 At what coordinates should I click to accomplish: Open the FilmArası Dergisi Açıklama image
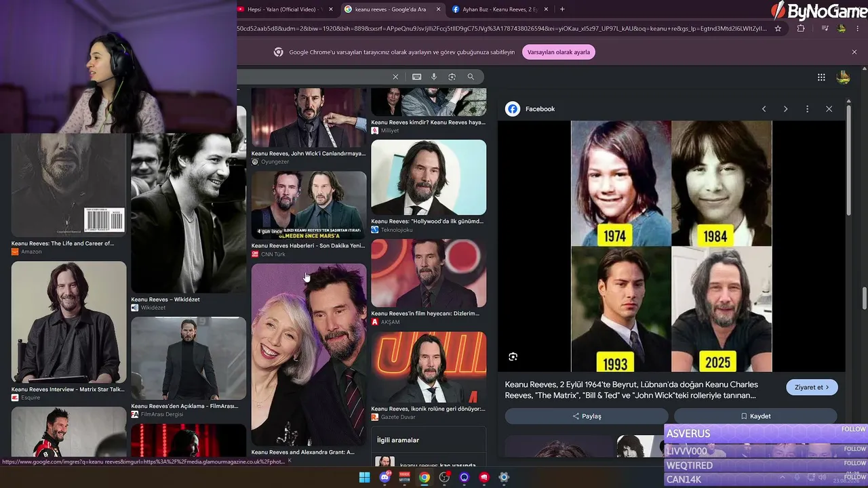tap(189, 359)
